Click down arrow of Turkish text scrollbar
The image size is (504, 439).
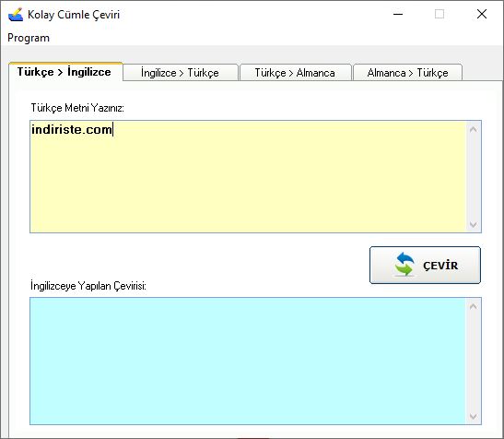(x=474, y=224)
